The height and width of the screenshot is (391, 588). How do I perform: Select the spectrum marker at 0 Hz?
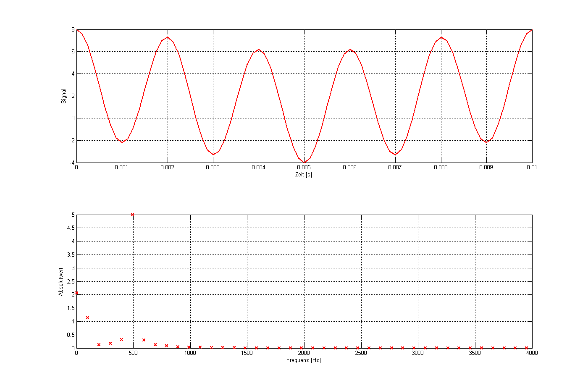coord(76,293)
